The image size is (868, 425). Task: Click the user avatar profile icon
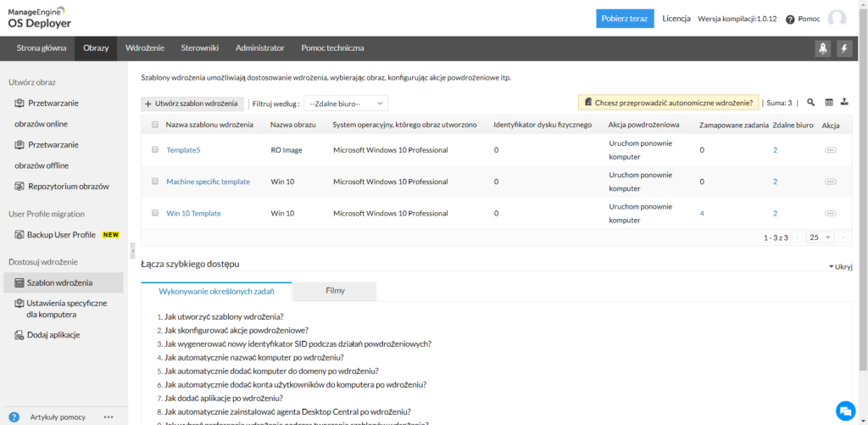pyautogui.click(x=837, y=19)
